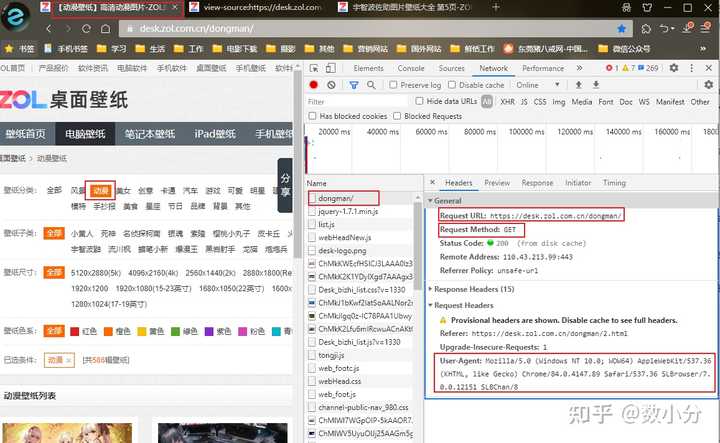Open browser extensions puzzle icon
Image resolution: width=720 pixels, height=443 pixels.
pos(646,29)
